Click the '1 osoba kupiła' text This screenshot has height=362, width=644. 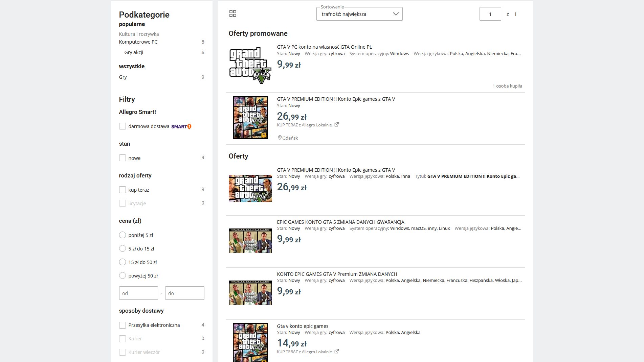(507, 86)
